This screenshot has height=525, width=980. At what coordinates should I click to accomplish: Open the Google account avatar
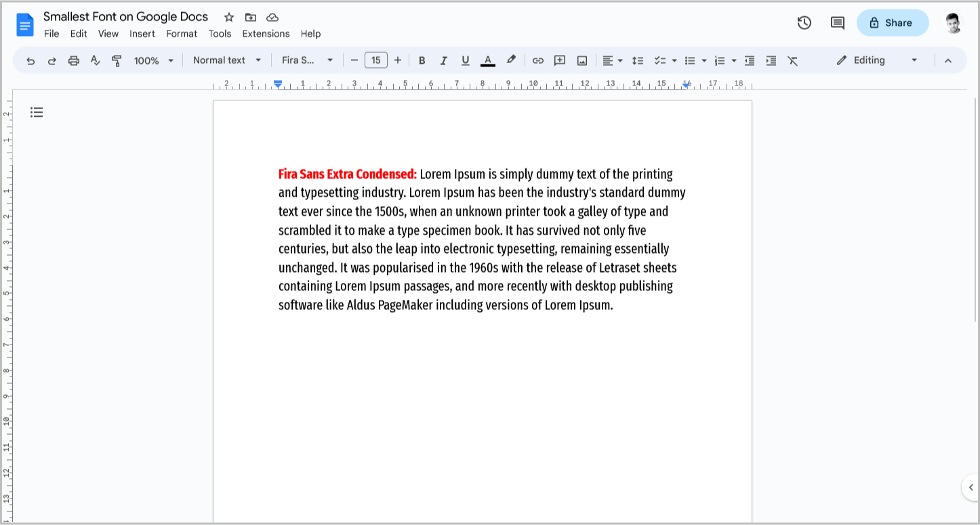[954, 23]
